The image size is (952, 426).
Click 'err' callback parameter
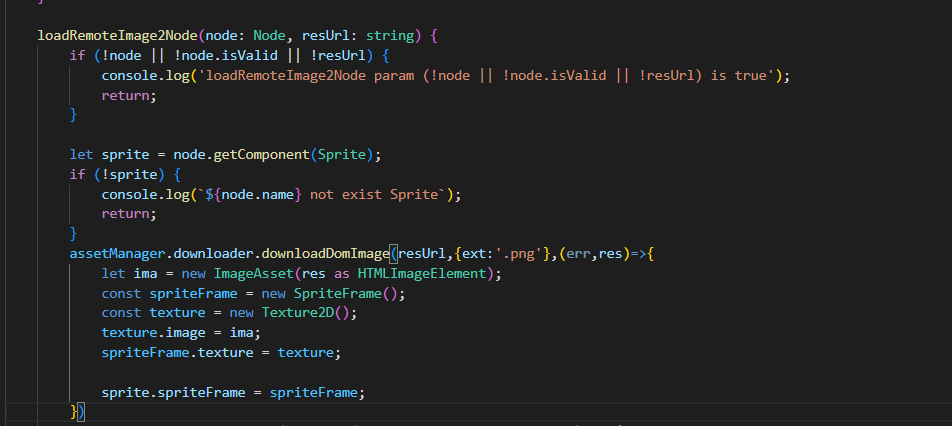579,254
